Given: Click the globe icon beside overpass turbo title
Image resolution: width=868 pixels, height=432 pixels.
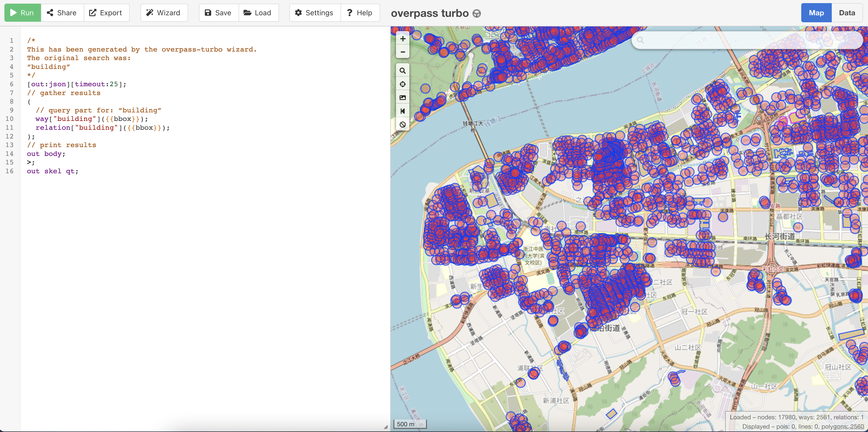Looking at the screenshot, I should coord(477,13).
